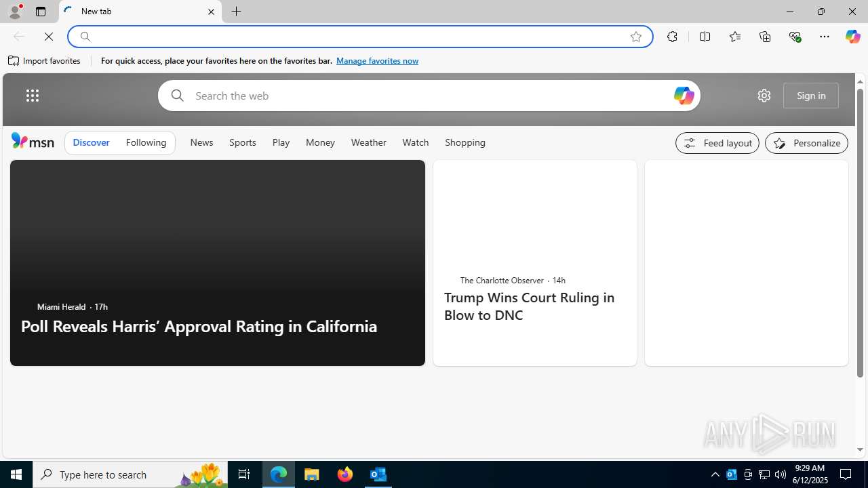Open the News section
This screenshot has width=868, height=488.
(201, 143)
